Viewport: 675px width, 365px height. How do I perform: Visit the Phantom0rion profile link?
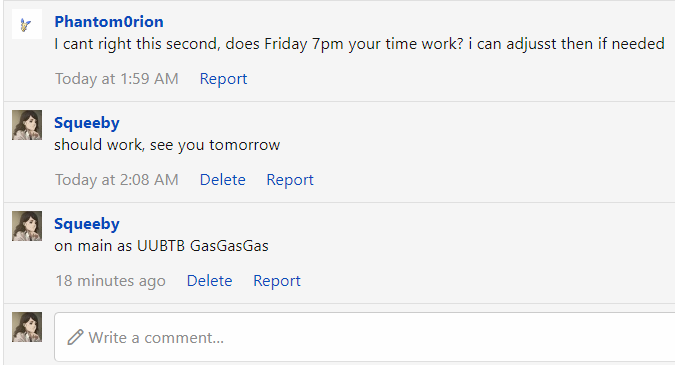point(109,22)
